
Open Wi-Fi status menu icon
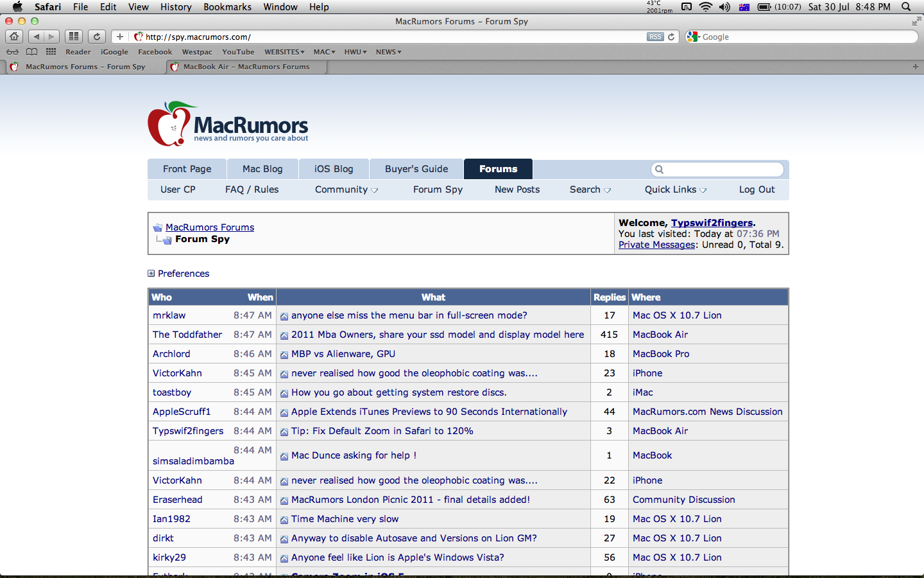point(706,6)
